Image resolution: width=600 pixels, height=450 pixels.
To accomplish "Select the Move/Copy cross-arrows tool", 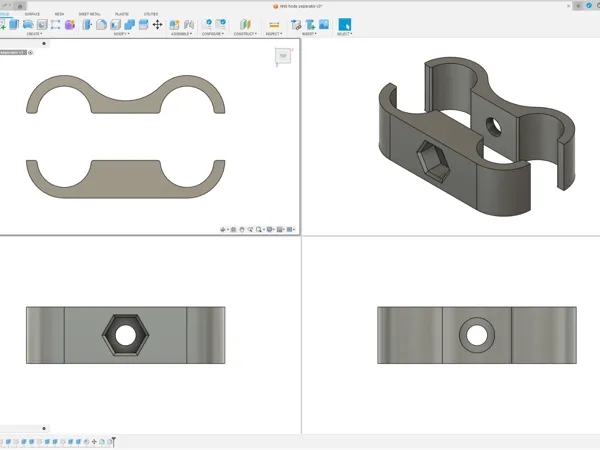I will pos(157,24).
